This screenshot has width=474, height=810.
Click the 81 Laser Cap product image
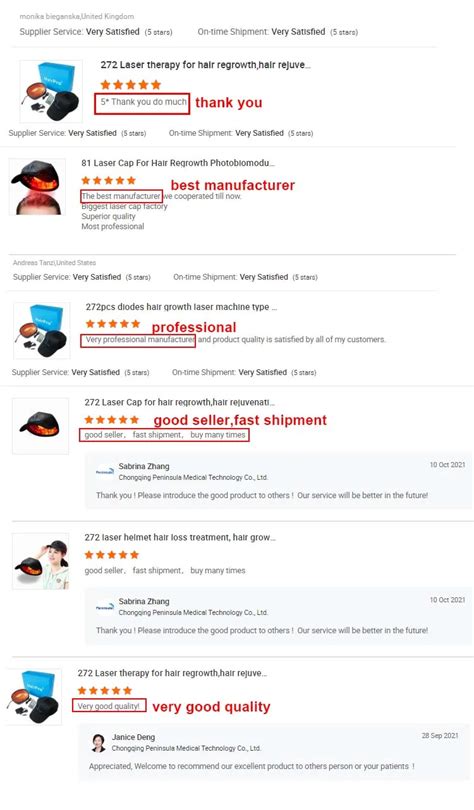(38, 186)
